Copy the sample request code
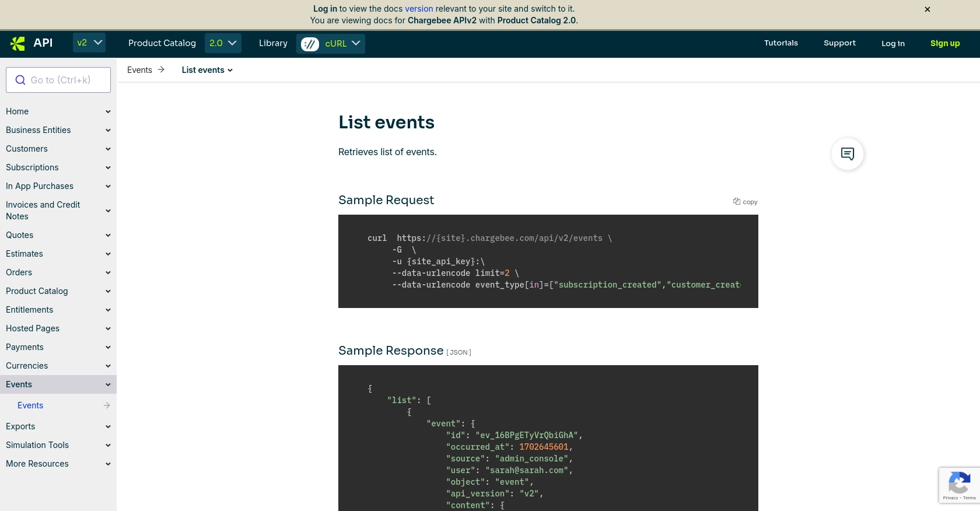The image size is (980, 511). click(745, 201)
